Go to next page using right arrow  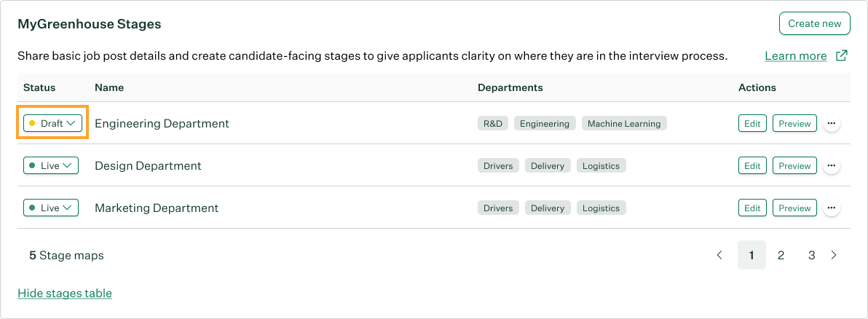tap(834, 255)
